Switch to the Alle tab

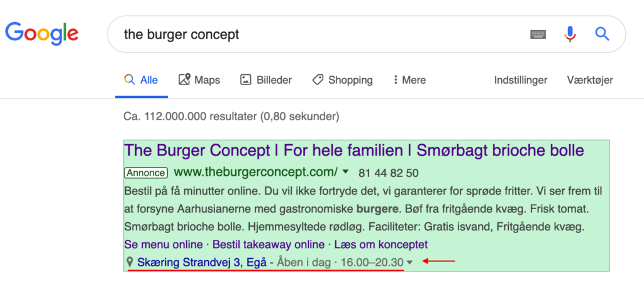(x=142, y=80)
